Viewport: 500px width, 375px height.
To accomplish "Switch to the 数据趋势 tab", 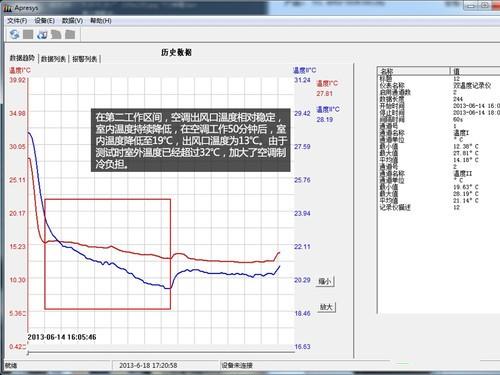I will [22, 58].
